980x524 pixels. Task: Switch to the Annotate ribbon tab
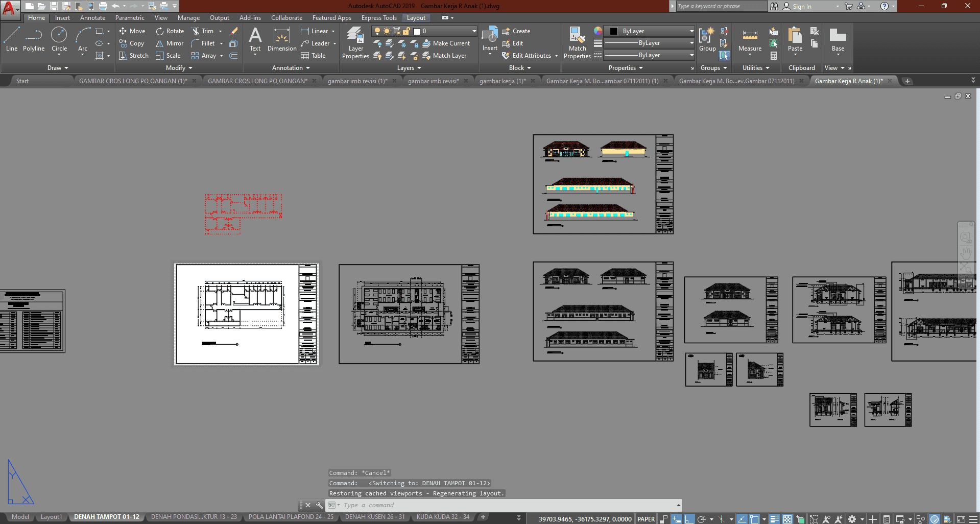[x=92, y=18]
